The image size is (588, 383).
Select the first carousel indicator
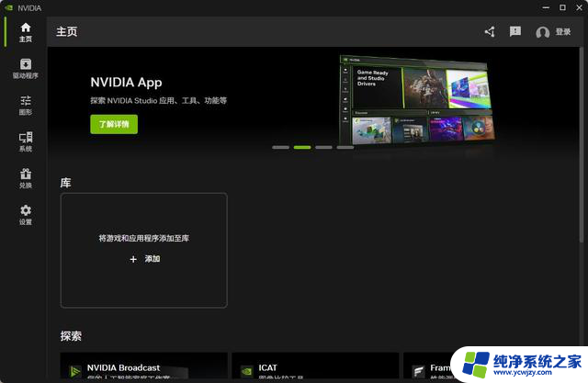pos(280,147)
